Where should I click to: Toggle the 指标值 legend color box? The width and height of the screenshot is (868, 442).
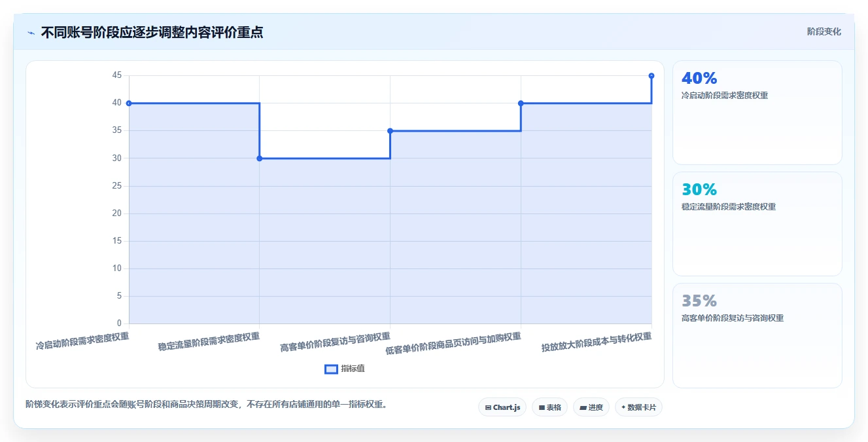pos(331,369)
